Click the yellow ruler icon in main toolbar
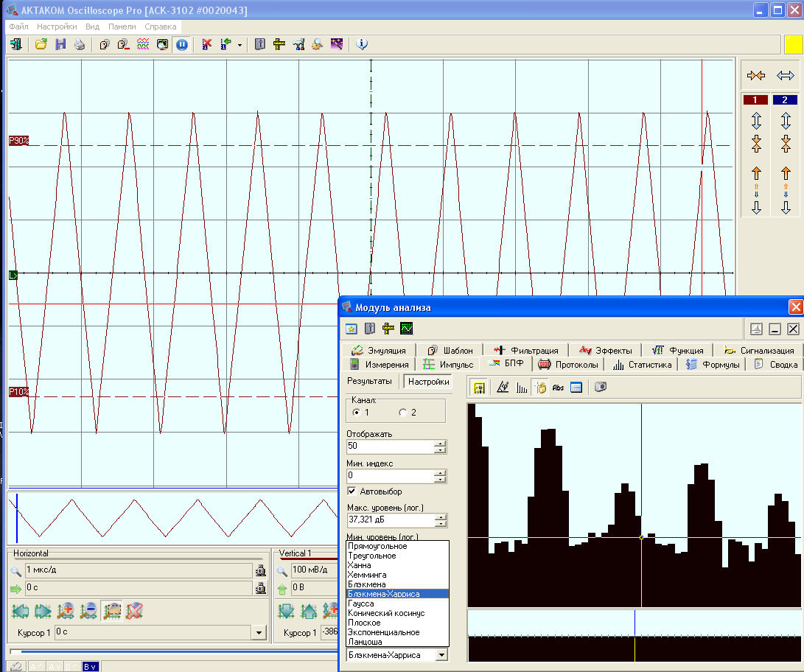Viewport: 804px width, 672px height. [279, 44]
